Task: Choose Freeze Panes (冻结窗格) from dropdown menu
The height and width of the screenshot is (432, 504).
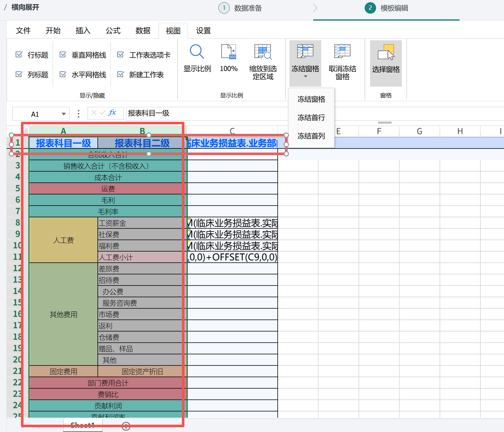Action: [x=311, y=99]
